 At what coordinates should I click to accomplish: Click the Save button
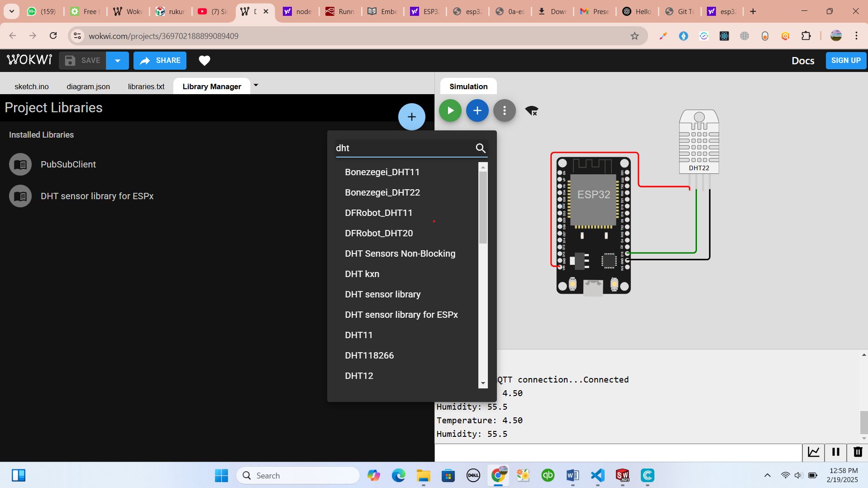click(82, 61)
